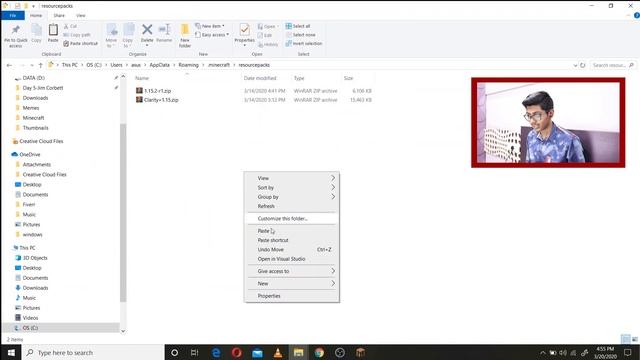Select the 1.15.2-r1.zip file

(158, 91)
